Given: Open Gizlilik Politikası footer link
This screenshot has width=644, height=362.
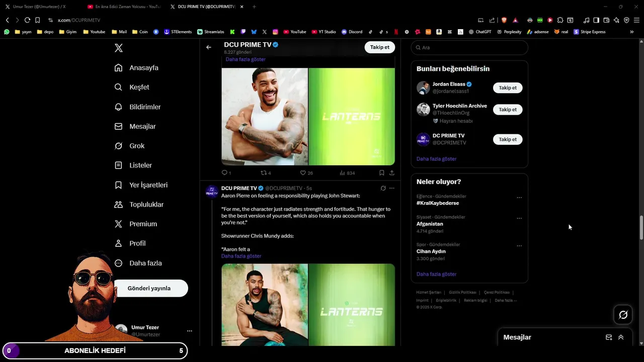Looking at the screenshot, I should point(462,293).
